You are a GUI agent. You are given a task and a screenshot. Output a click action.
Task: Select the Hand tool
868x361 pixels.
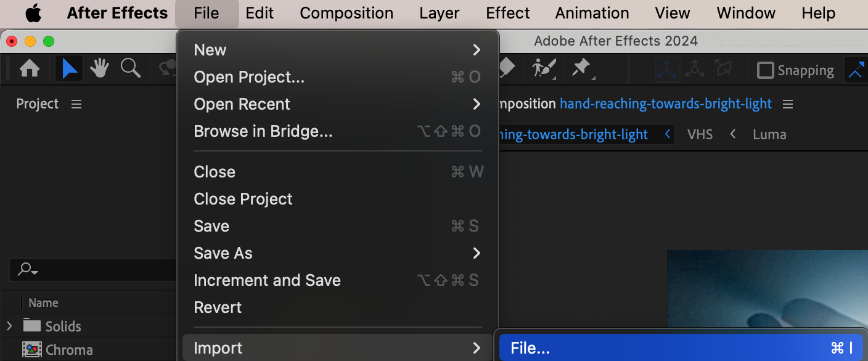(x=99, y=68)
